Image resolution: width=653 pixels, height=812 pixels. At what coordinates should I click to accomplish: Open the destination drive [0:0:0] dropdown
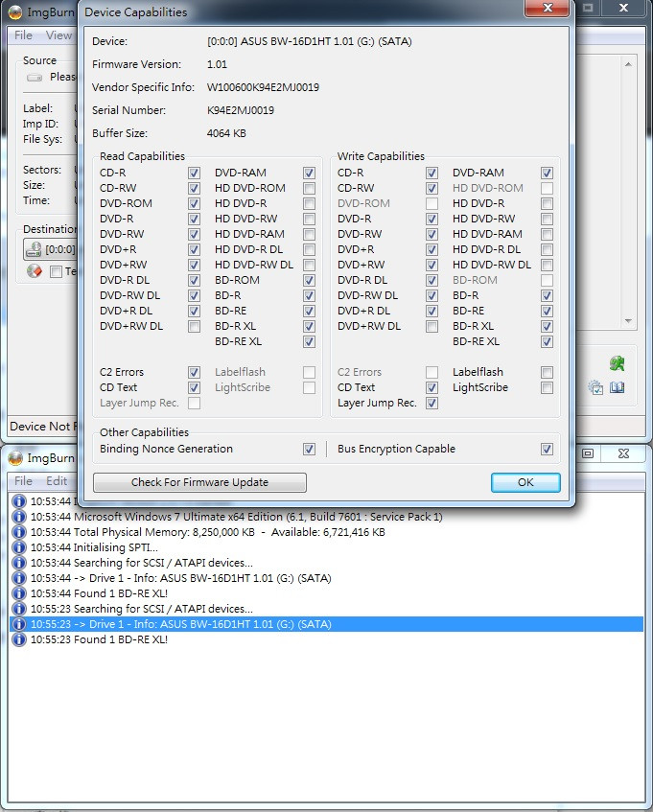coord(50,249)
